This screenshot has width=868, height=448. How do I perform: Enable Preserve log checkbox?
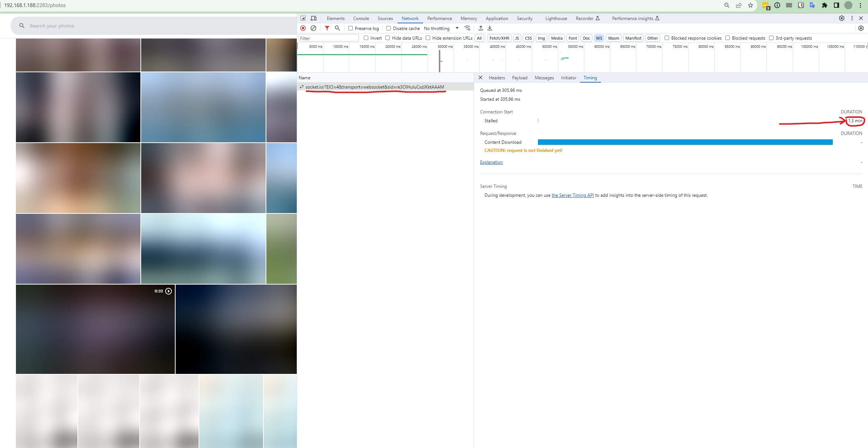tap(350, 28)
